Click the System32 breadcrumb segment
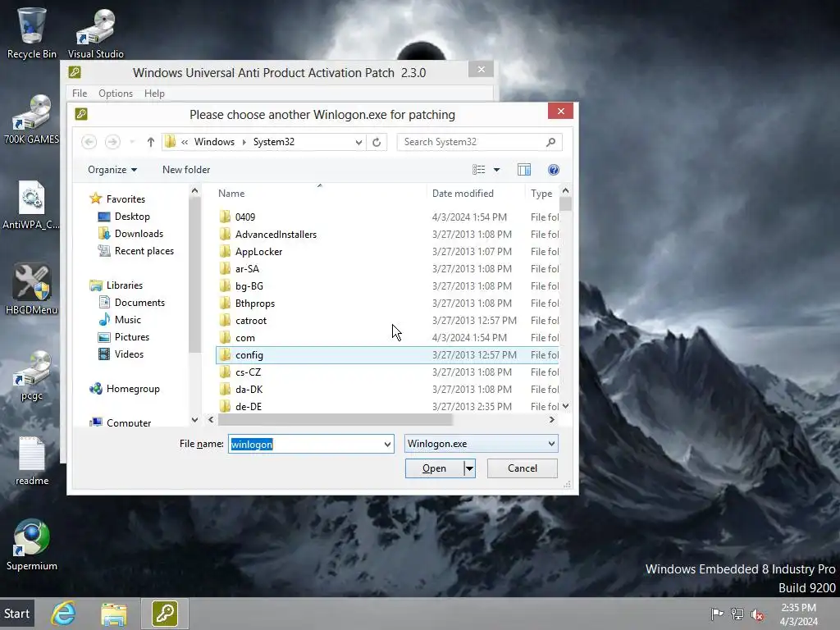Viewport: 840px width, 630px height. coord(273,142)
